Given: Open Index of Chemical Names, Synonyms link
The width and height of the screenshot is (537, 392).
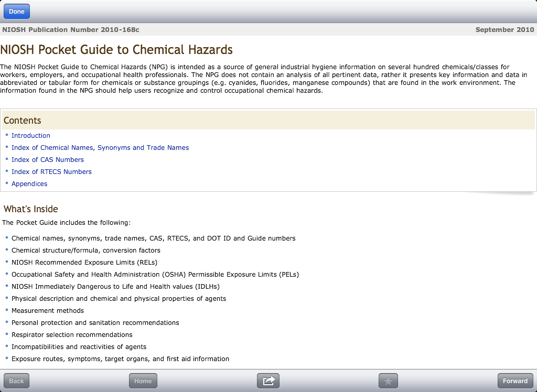Looking at the screenshot, I should [100, 148].
